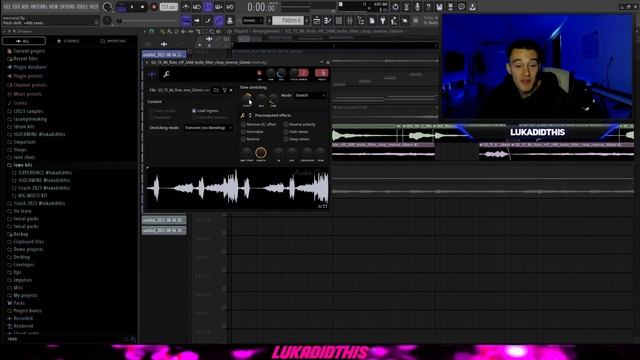Click the Export/render download icon
640x360 pixels.
[x=472, y=7]
